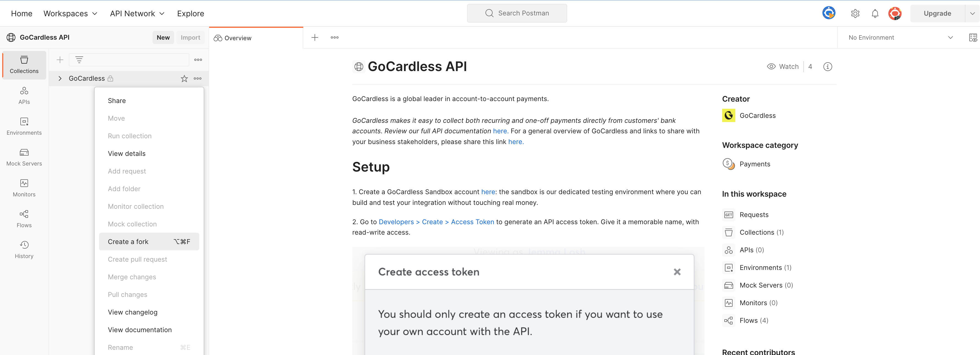Toggle Watch on the workspace
Screen dimensions: 980x355
783,66
